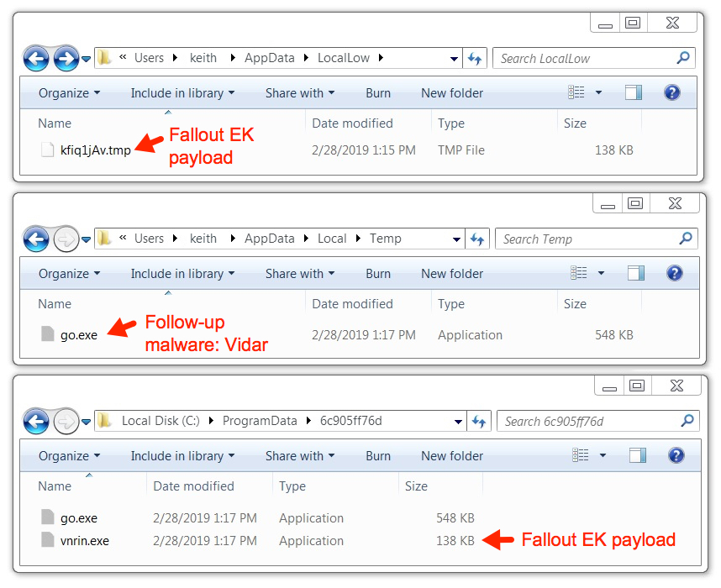Open recent pages dropdown in LocalLow window
Image resolution: width=721 pixels, height=588 pixels.
(x=86, y=59)
